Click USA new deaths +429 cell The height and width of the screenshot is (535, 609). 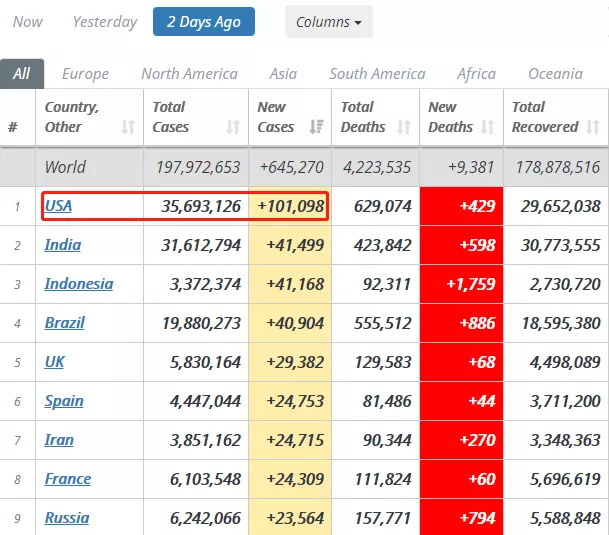[x=461, y=206]
